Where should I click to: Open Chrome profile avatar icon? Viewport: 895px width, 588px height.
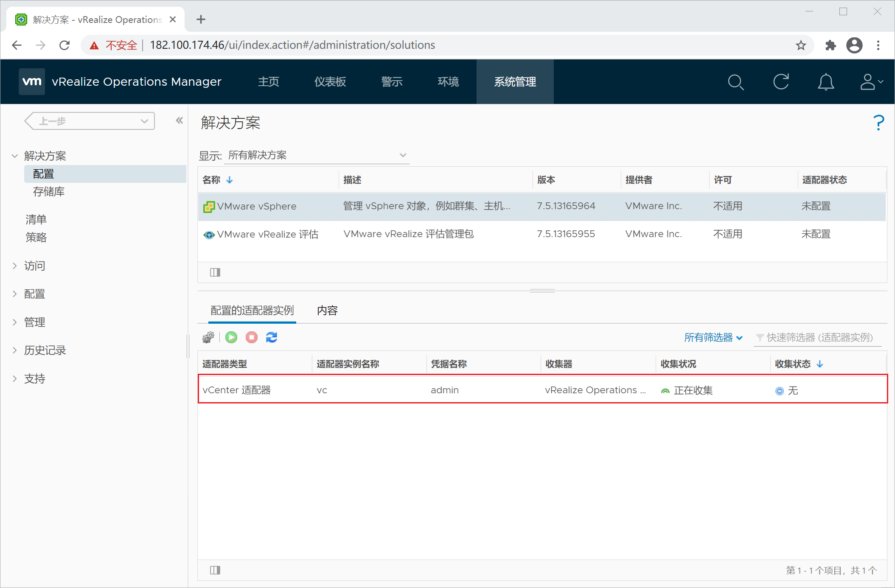[x=854, y=45]
